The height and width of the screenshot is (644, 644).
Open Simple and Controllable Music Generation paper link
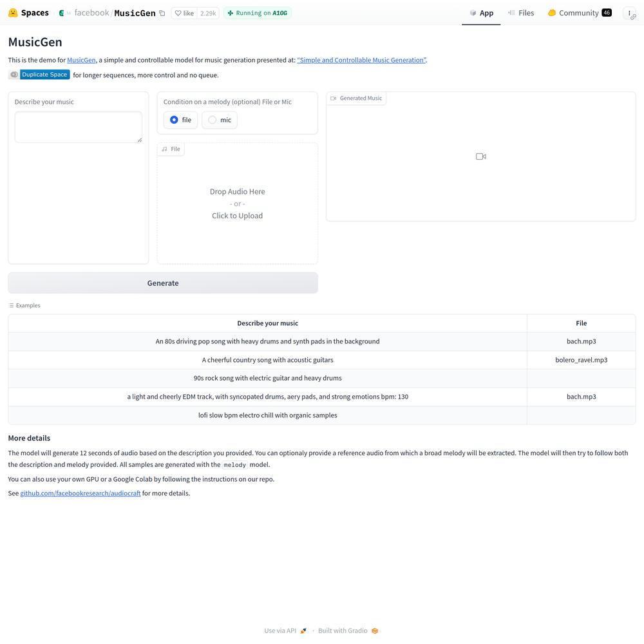[361, 60]
